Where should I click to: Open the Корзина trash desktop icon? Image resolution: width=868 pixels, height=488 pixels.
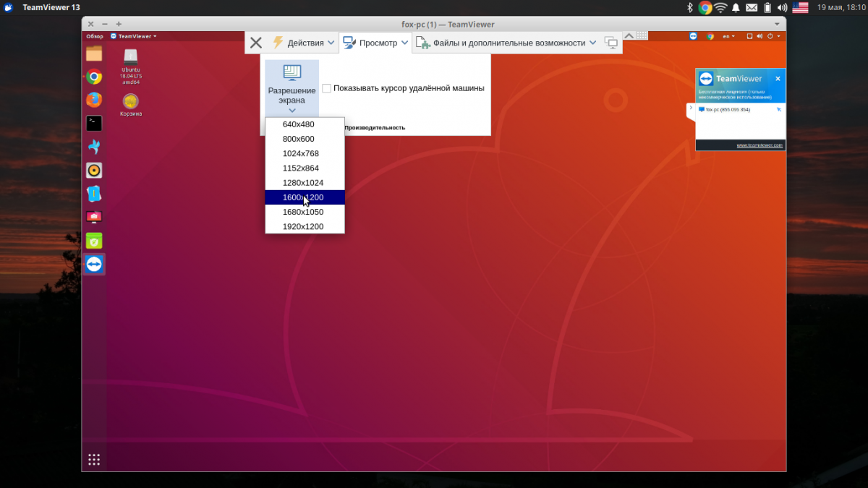[130, 103]
